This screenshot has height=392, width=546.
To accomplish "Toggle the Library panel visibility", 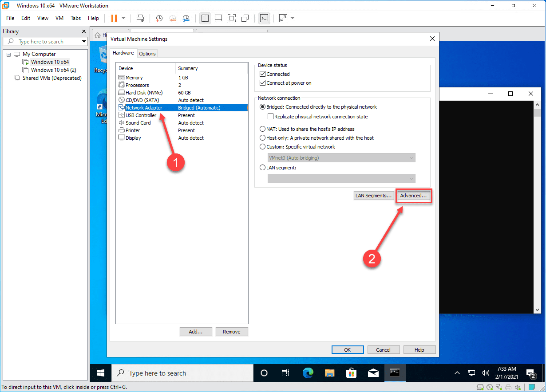I will (x=205, y=18).
